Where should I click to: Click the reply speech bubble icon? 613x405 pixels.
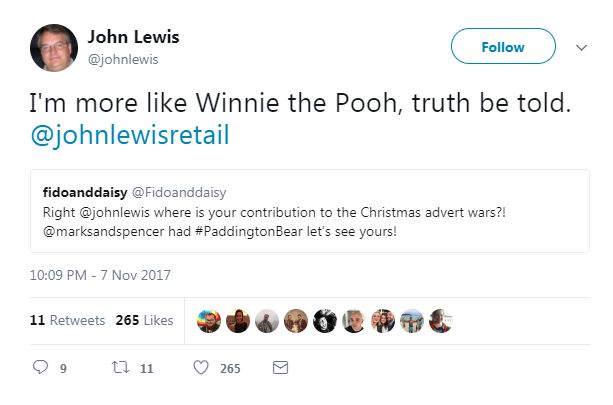40,367
